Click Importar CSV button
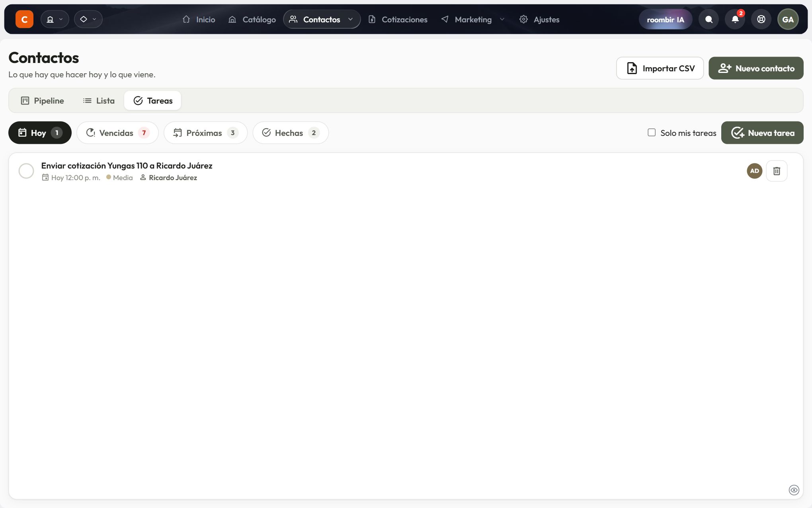 pyautogui.click(x=660, y=68)
